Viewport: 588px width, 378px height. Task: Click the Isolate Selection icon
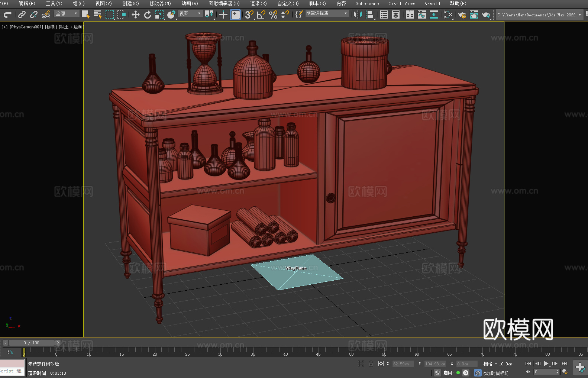pos(361,364)
